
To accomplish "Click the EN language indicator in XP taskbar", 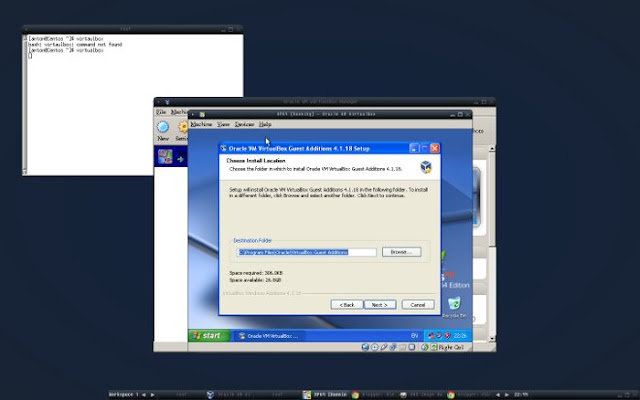I will pyautogui.click(x=414, y=336).
